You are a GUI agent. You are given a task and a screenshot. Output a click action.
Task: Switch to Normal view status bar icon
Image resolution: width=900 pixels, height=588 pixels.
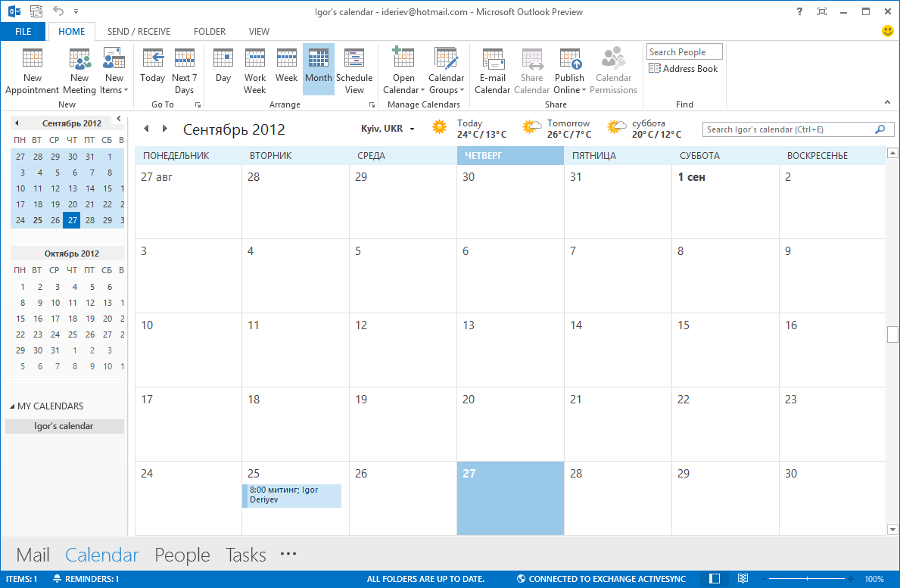click(x=714, y=579)
